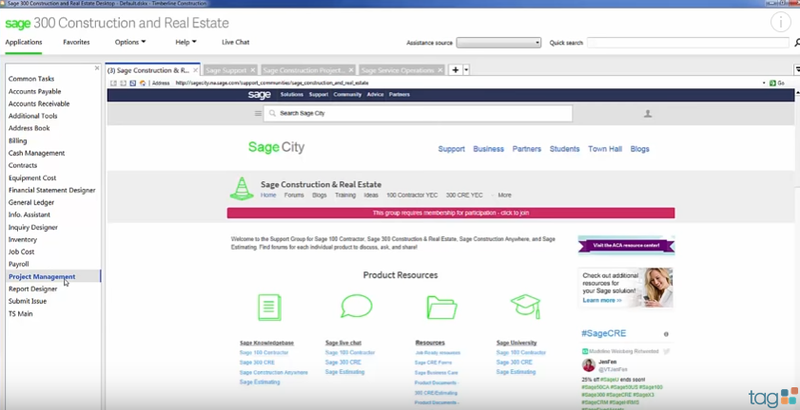
Task: Click the Learn more link in the ad
Action: (x=602, y=300)
